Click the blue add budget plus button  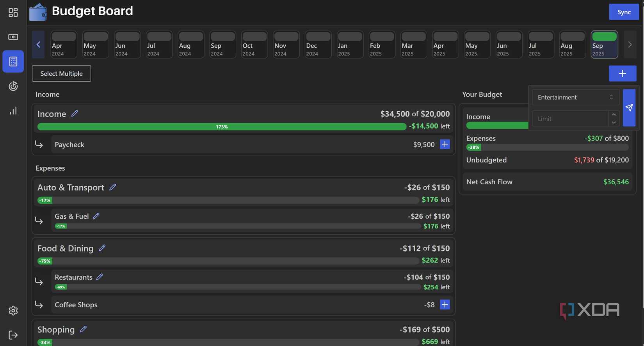[x=622, y=73]
